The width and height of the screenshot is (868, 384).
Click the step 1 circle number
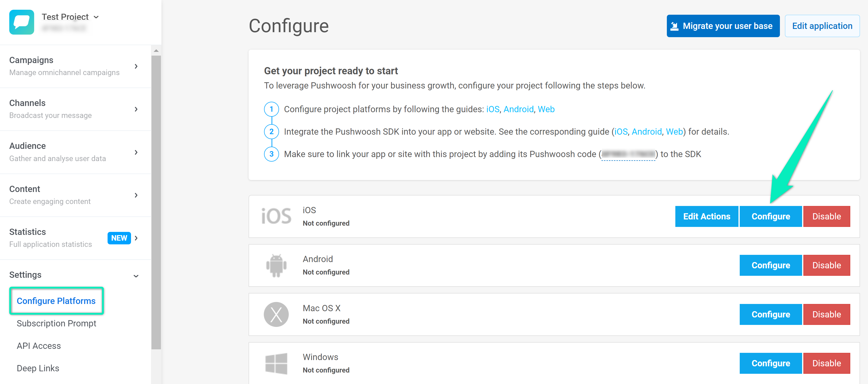[x=271, y=109]
